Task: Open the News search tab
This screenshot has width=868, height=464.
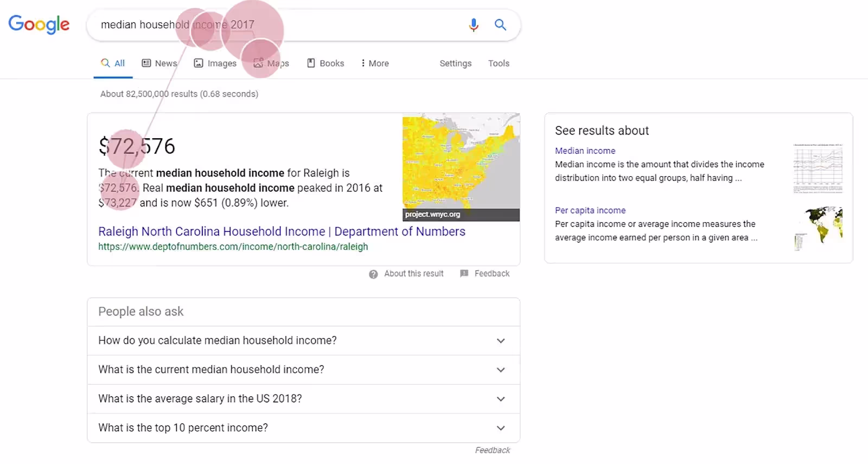Action: pyautogui.click(x=159, y=63)
